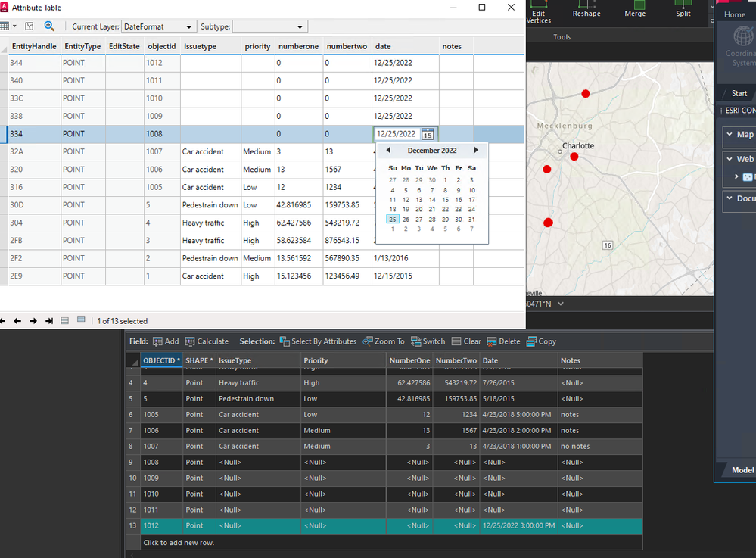756x558 pixels.
Task: Go to next month in calendar
Action: tap(476, 150)
